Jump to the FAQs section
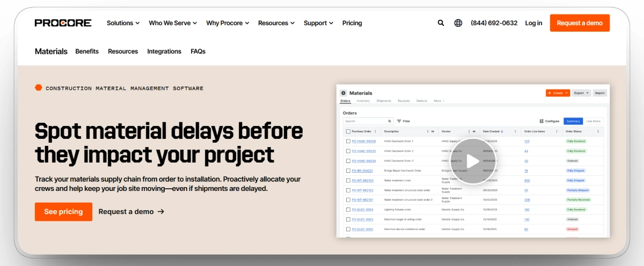This screenshot has height=266, width=644. 198,51
